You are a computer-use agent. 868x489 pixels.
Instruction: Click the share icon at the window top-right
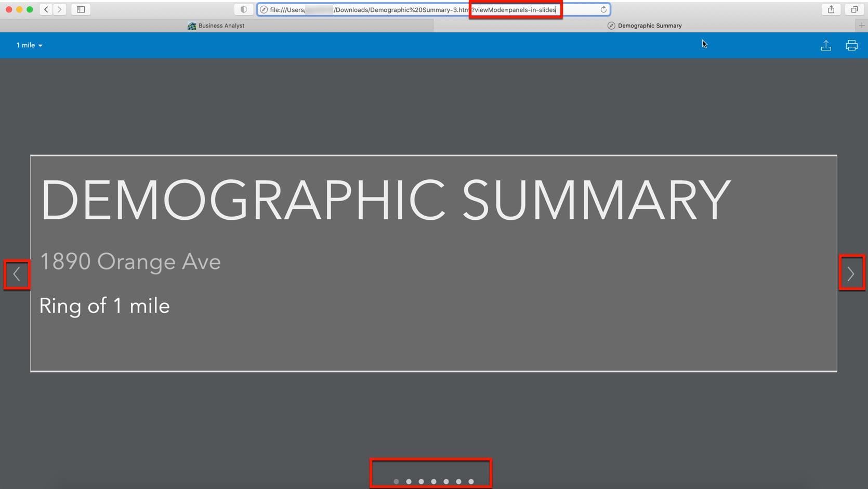[831, 9]
